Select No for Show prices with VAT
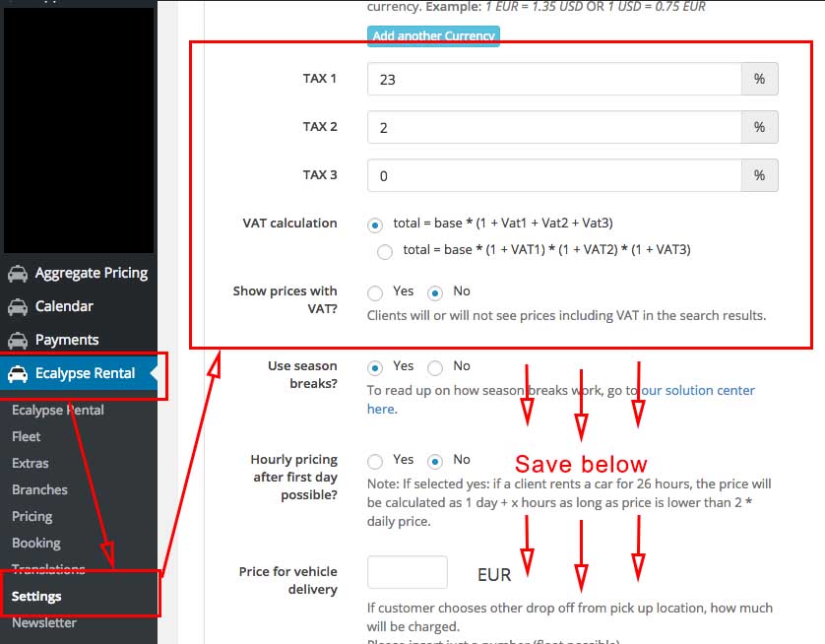825x644 pixels. 434,293
